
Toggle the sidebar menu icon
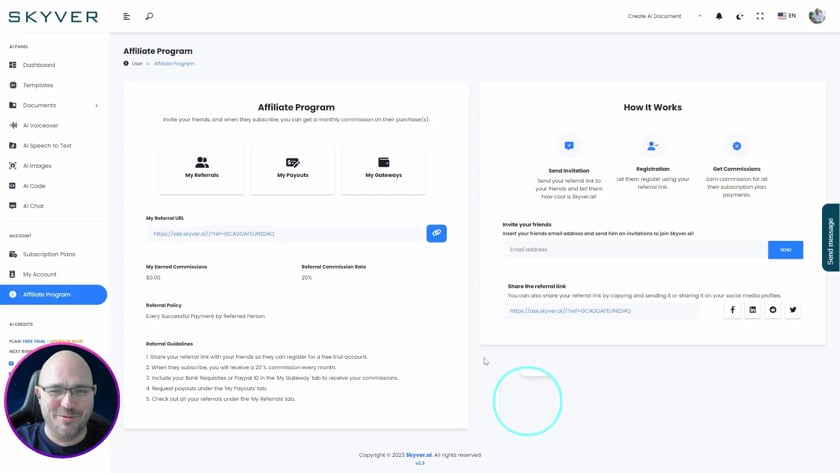click(126, 17)
